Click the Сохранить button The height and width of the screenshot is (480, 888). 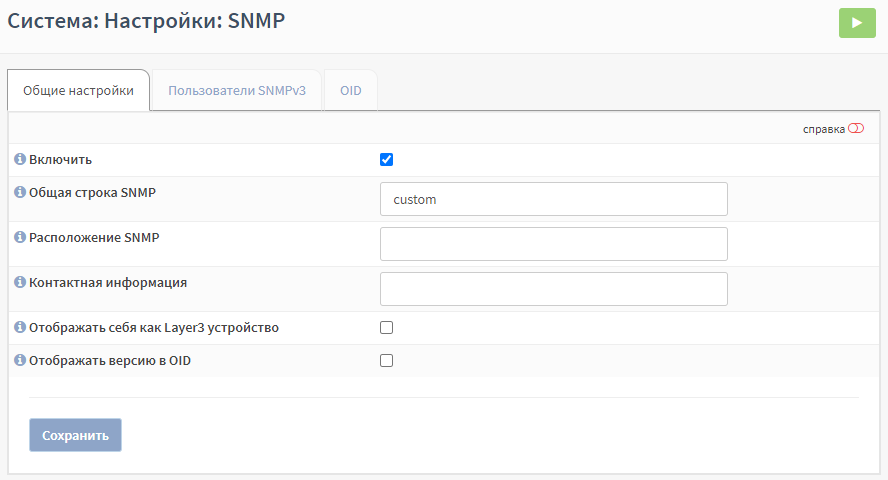tap(75, 435)
